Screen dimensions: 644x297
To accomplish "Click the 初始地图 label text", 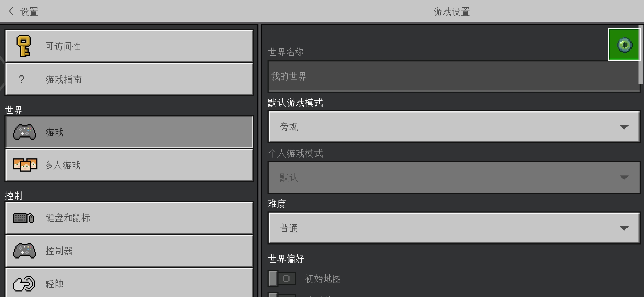I will [323, 279].
